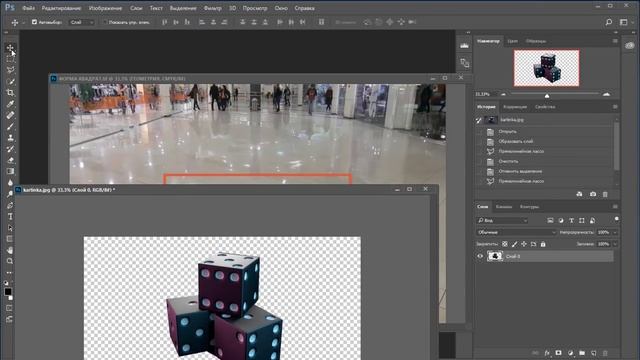Select the Horizontal Type tool

(10, 217)
